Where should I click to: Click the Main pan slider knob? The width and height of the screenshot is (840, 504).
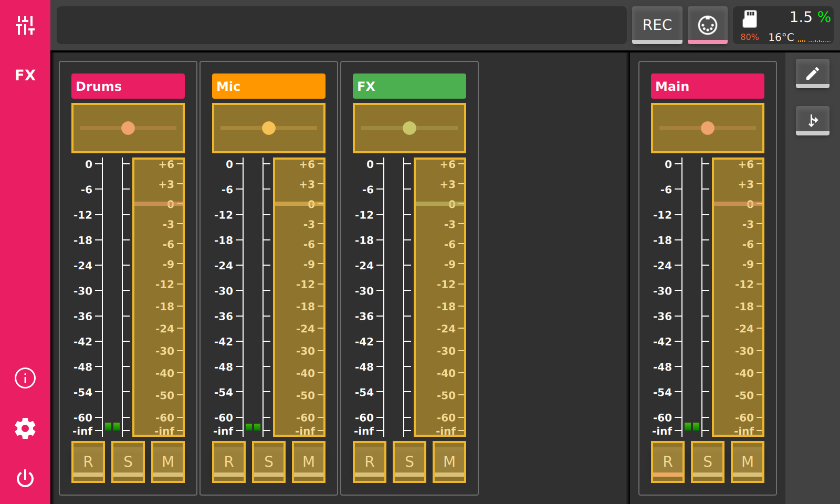tap(708, 128)
